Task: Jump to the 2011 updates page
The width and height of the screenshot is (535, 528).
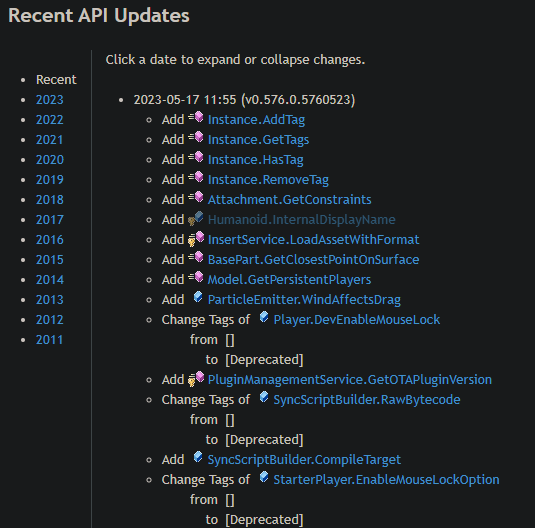Action: [x=50, y=340]
